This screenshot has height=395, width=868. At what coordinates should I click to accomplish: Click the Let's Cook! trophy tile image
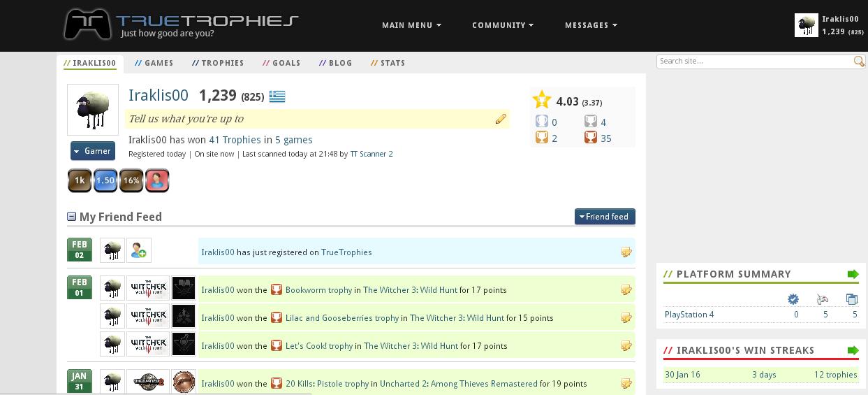point(184,344)
